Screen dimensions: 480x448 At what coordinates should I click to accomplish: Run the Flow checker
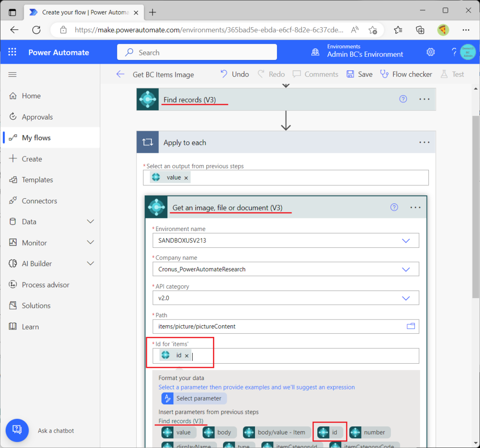coord(406,74)
